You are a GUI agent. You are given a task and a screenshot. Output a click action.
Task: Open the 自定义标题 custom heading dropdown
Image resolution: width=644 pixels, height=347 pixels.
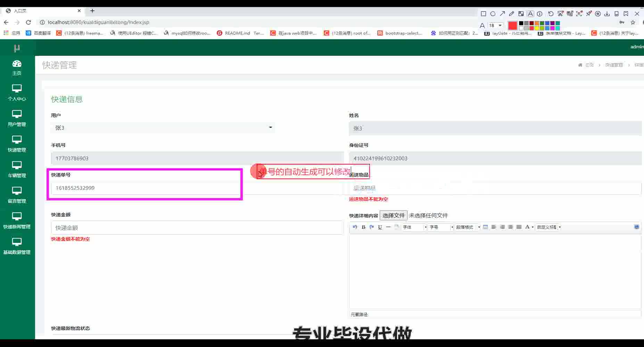coord(548,227)
